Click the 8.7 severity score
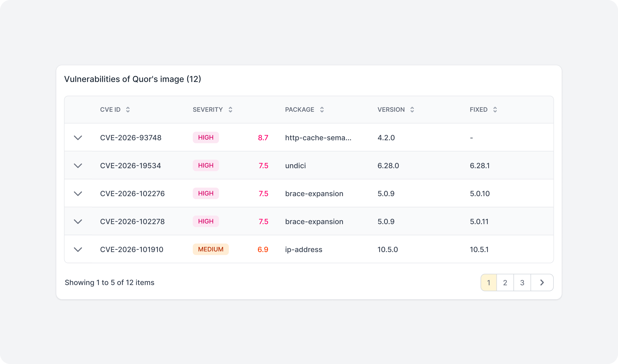 click(x=263, y=138)
